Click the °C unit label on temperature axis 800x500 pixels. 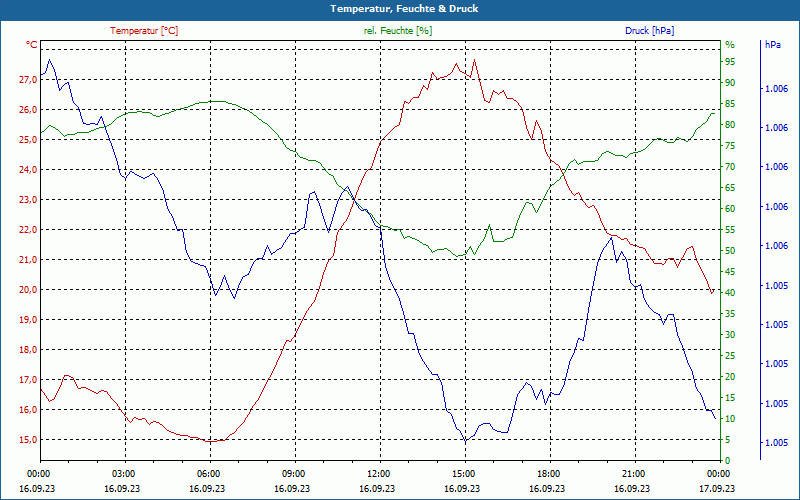point(32,45)
